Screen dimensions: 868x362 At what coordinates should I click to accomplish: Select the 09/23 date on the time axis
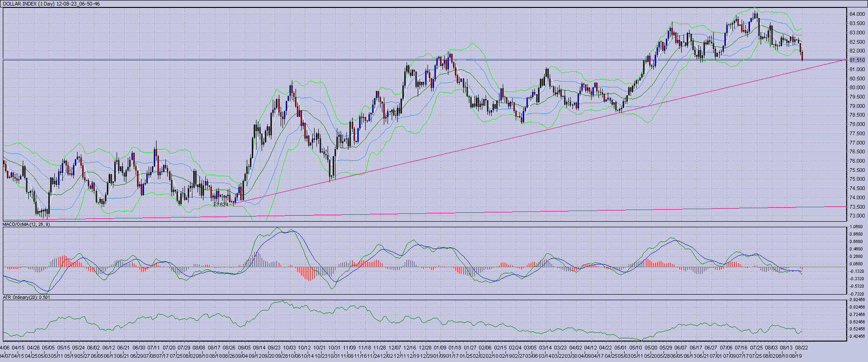(x=275, y=348)
